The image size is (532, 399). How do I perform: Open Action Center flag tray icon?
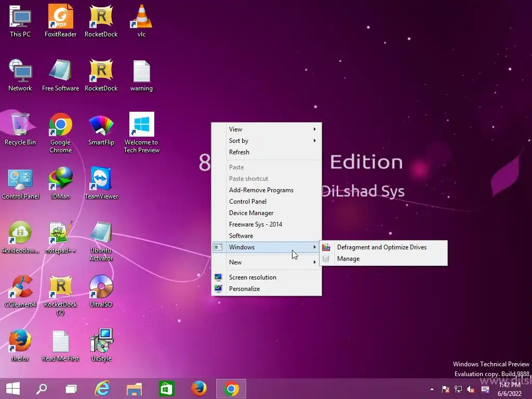click(445, 389)
